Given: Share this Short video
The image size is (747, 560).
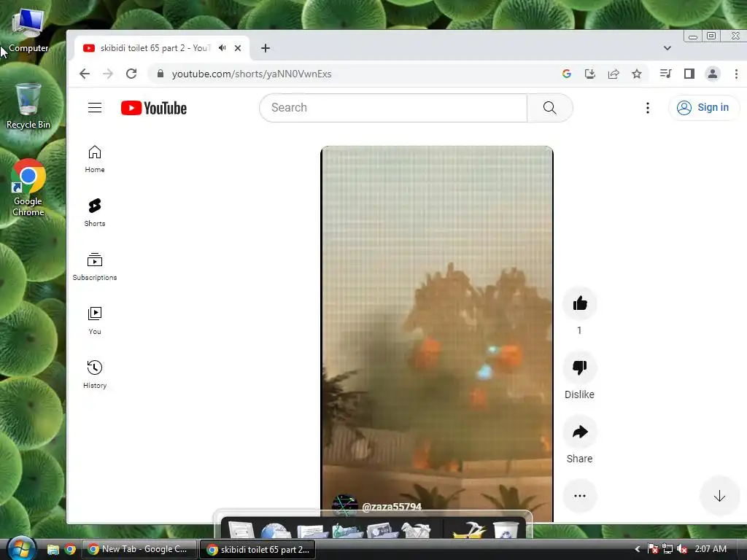Looking at the screenshot, I should [x=580, y=432].
